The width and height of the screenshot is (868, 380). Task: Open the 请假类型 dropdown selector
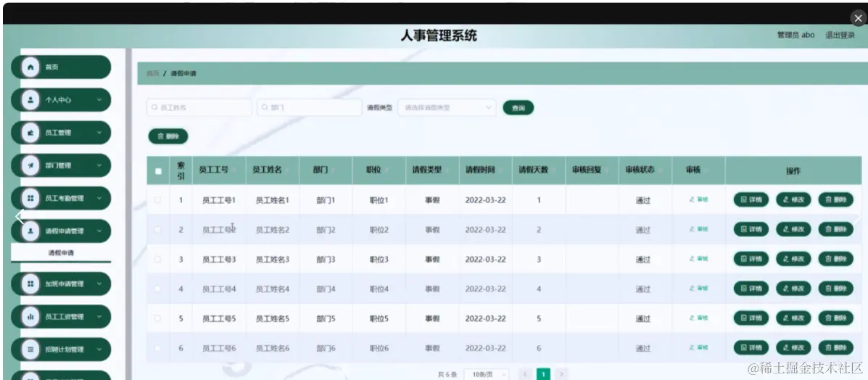pos(447,107)
